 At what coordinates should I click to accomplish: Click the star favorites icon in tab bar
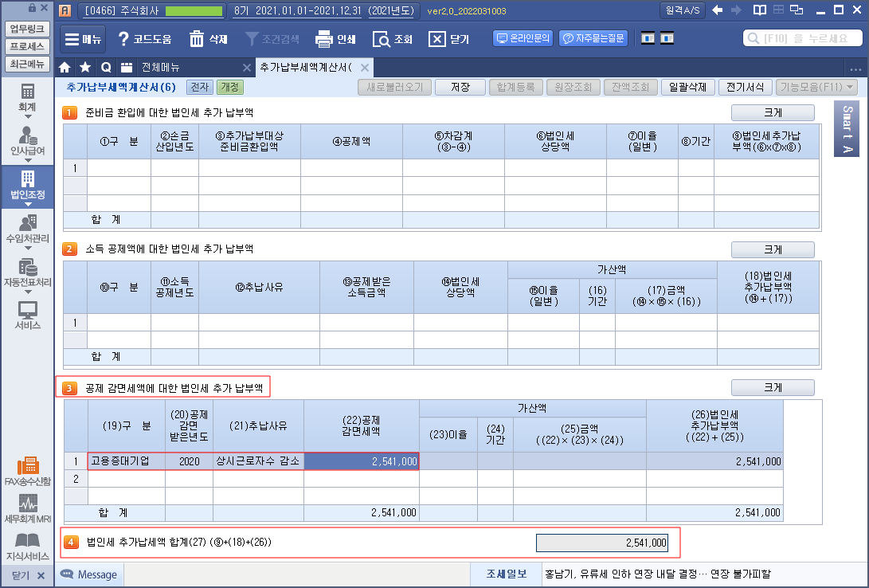click(84, 67)
